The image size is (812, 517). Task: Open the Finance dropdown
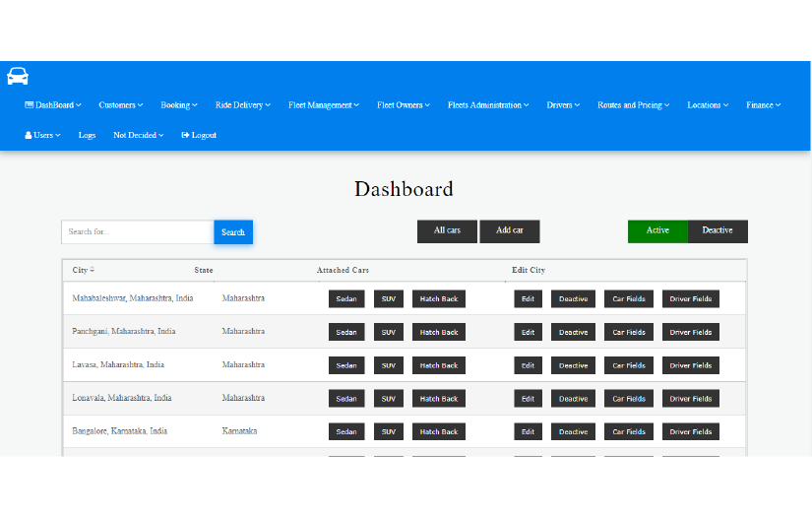point(764,105)
